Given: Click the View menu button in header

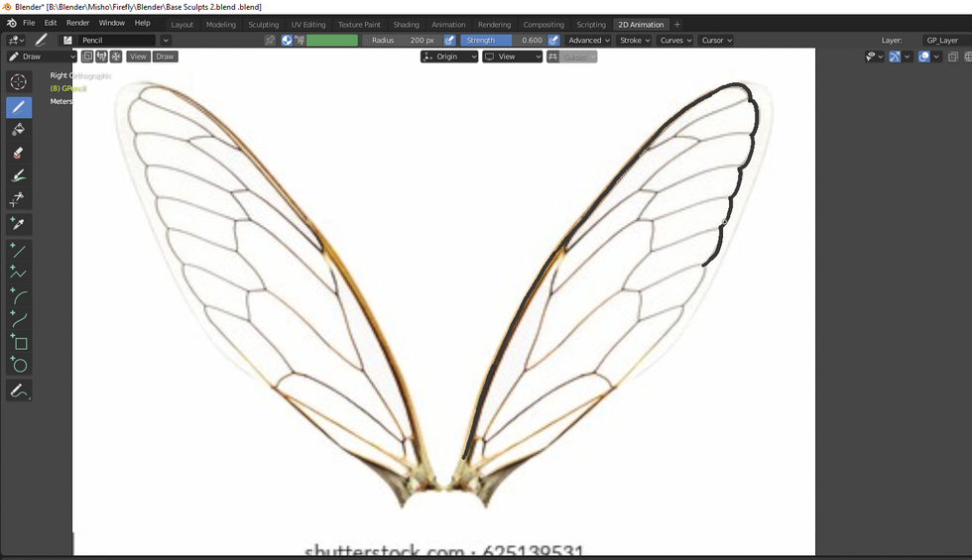Looking at the screenshot, I should click(x=138, y=56).
